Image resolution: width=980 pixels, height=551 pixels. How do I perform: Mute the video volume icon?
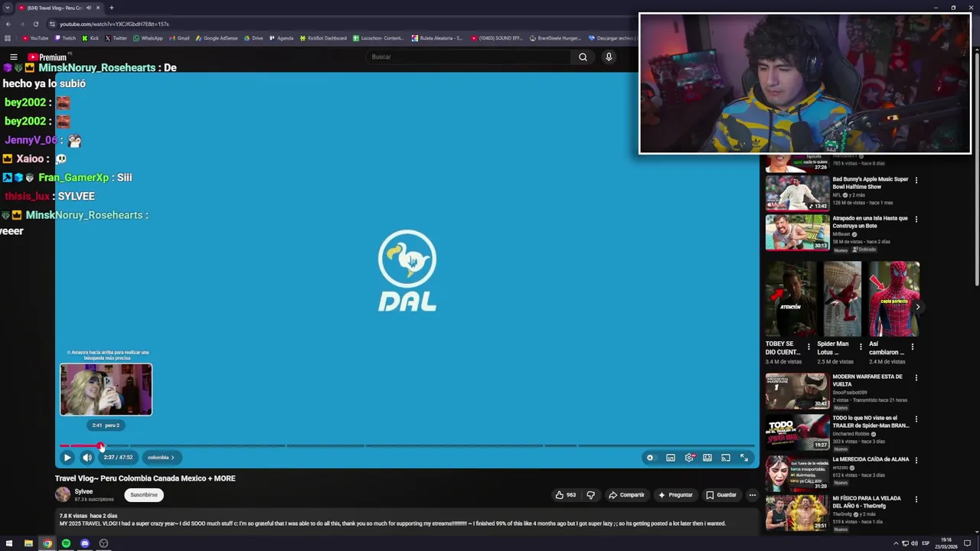tap(87, 458)
